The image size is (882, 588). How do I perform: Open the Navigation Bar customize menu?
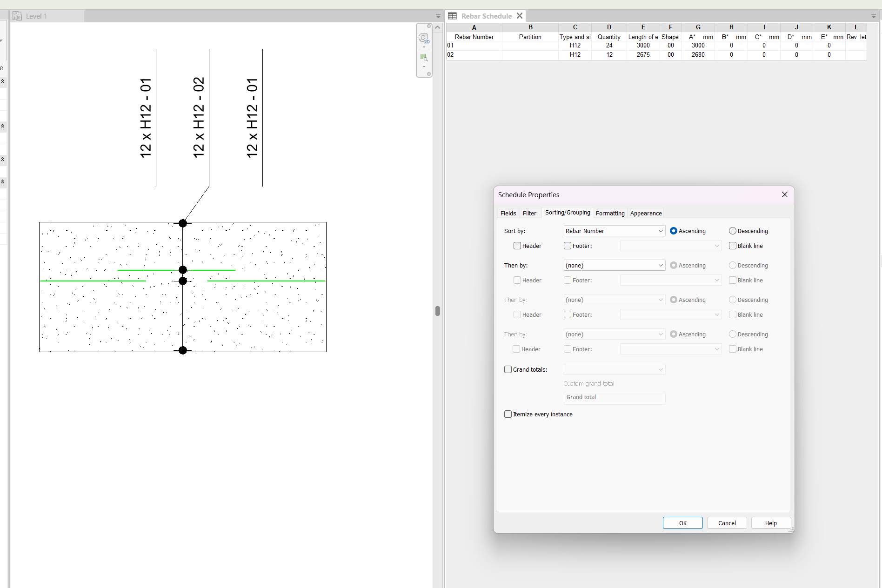coord(429,73)
